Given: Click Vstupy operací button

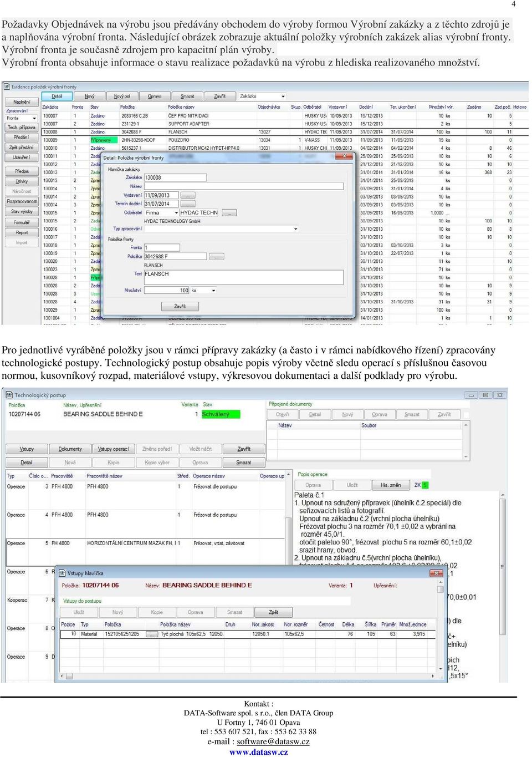Looking at the screenshot, I should (x=114, y=449).
